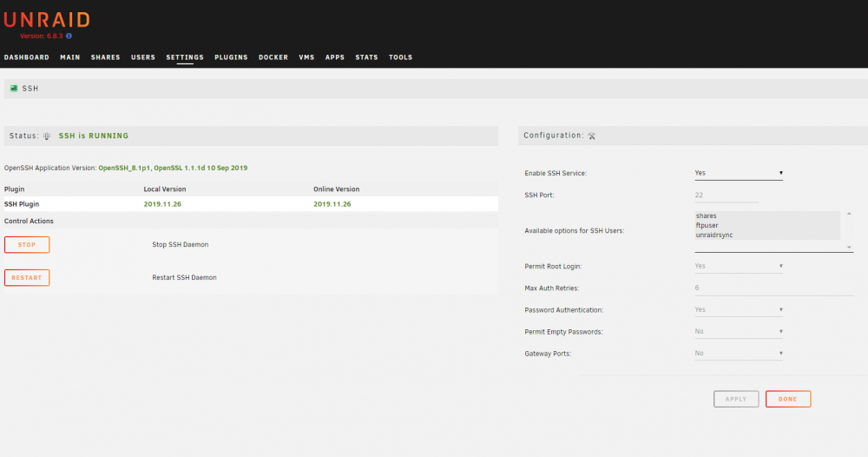The height and width of the screenshot is (457, 868).
Task: Click the 'Local Version' column header
Action: [164, 189]
